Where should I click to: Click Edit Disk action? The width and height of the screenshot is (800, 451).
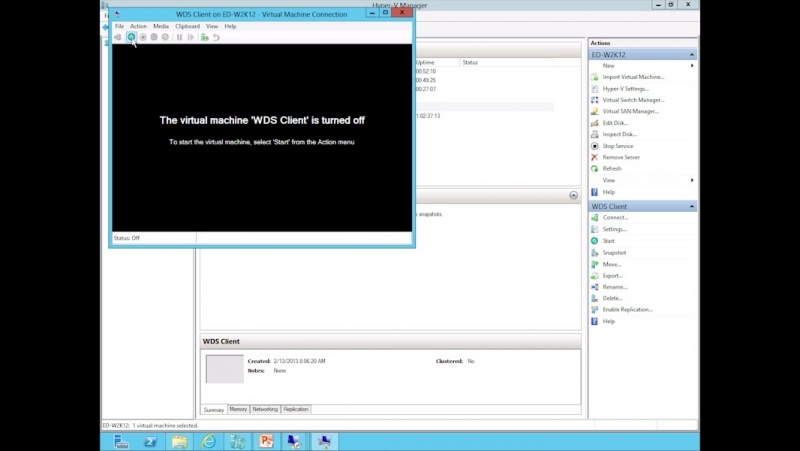(615, 123)
